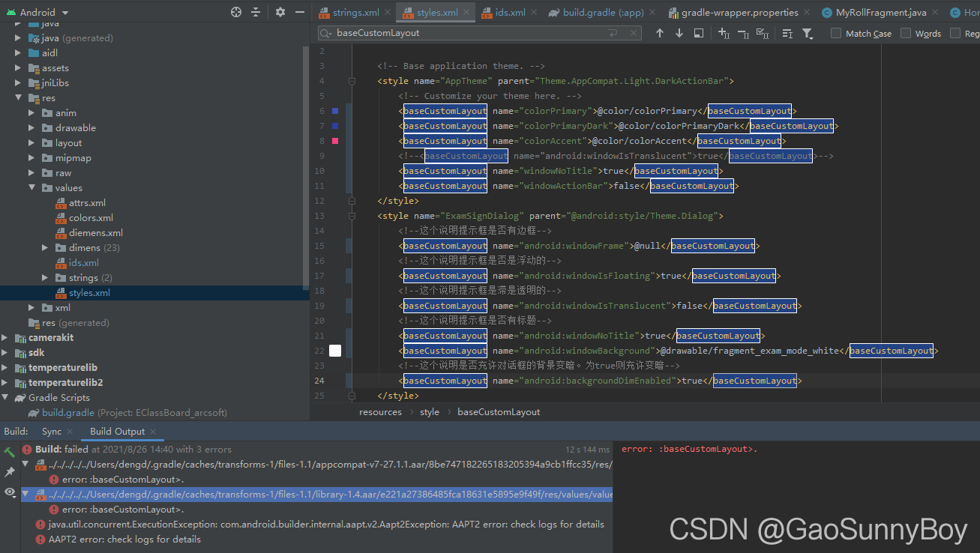980x553 pixels.
Task: Open project panel settings gear
Action: (280, 12)
